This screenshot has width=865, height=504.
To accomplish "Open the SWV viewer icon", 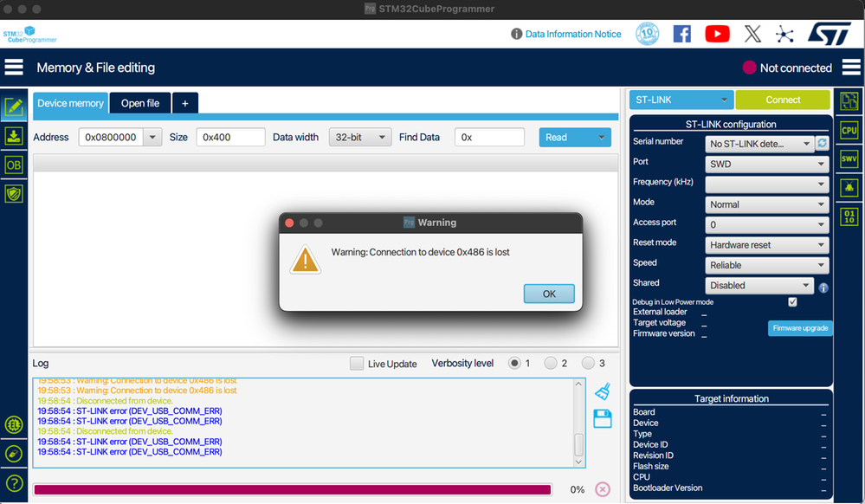I will pos(849,159).
